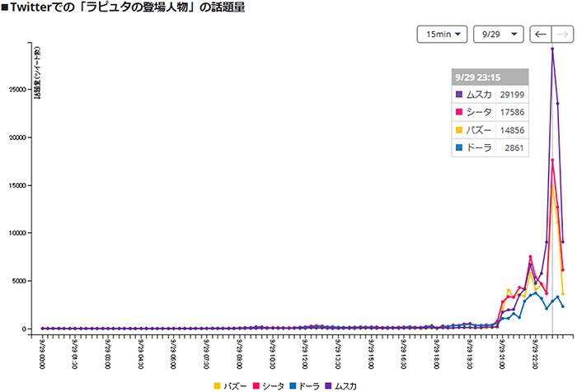Image resolution: width=577 pixels, height=392 pixels.
Task: Click the purple ムスカ square in the tooltip
Action: (460, 94)
